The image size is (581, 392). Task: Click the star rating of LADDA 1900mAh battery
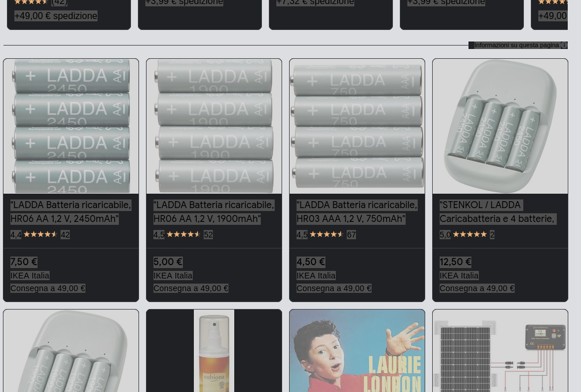click(x=183, y=235)
